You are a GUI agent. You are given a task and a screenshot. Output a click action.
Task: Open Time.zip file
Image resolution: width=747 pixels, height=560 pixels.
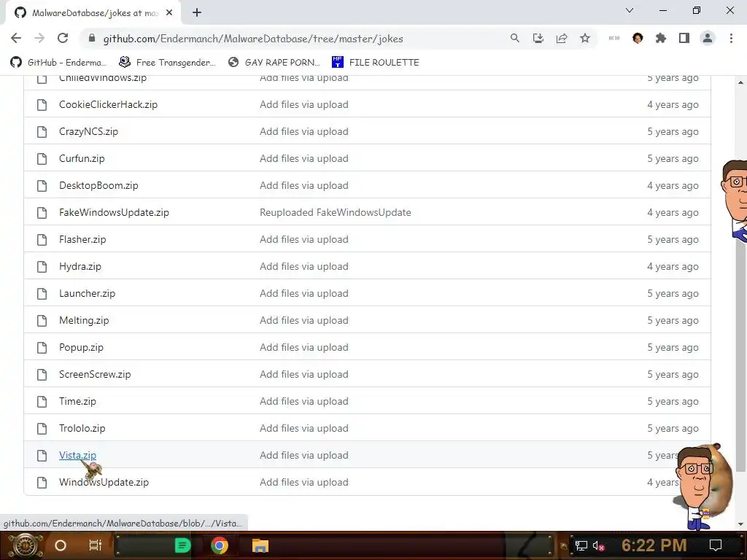(77, 402)
